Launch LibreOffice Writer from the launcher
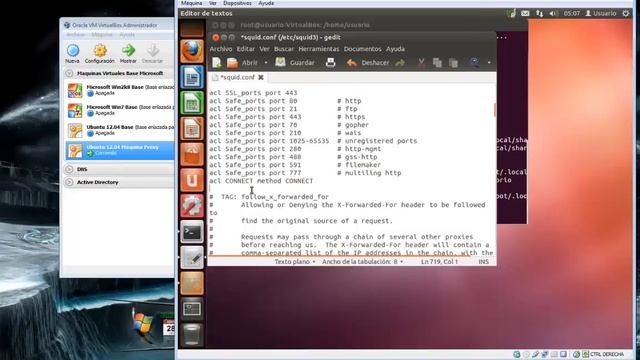Image resolution: width=640 pixels, height=360 pixels. 192,77
